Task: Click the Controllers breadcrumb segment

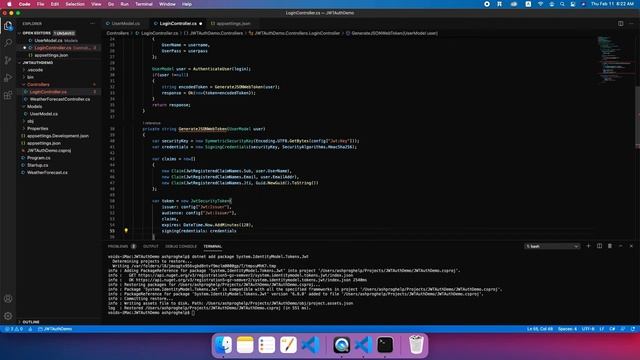Action: click(x=118, y=33)
